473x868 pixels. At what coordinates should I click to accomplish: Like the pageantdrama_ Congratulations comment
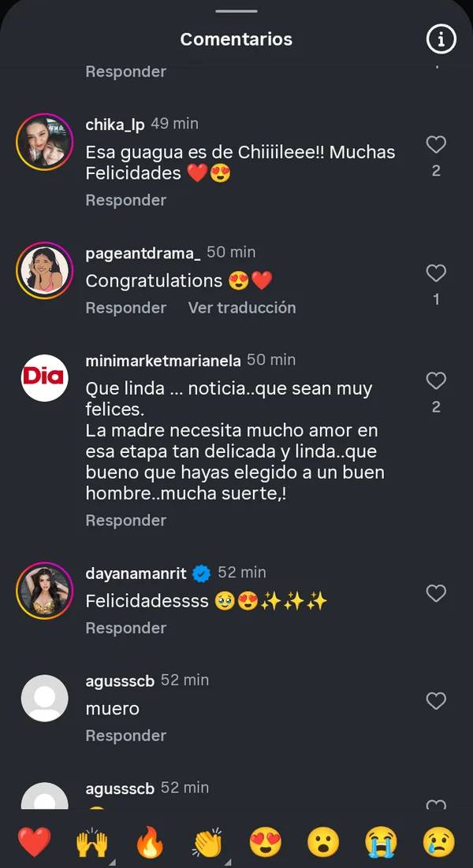436,273
